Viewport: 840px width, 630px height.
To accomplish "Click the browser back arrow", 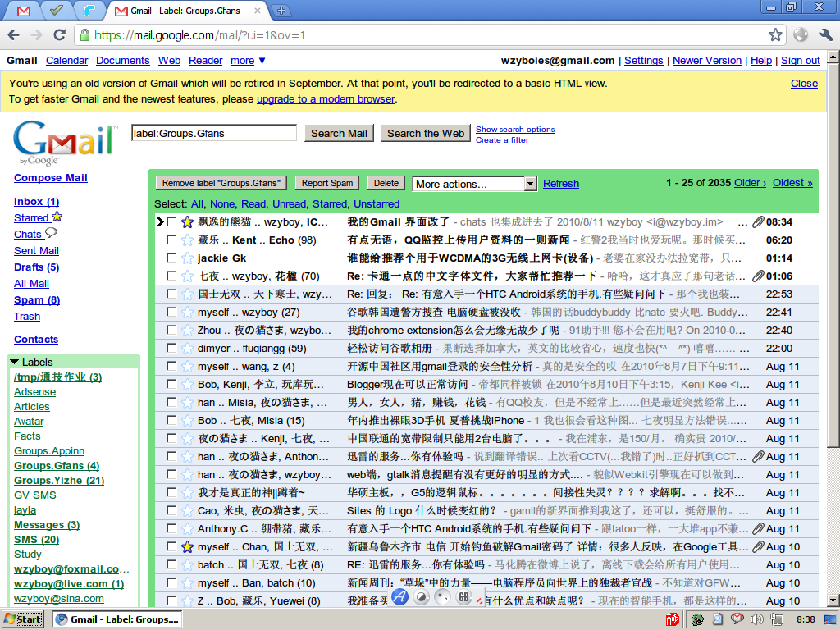I will coord(14,35).
